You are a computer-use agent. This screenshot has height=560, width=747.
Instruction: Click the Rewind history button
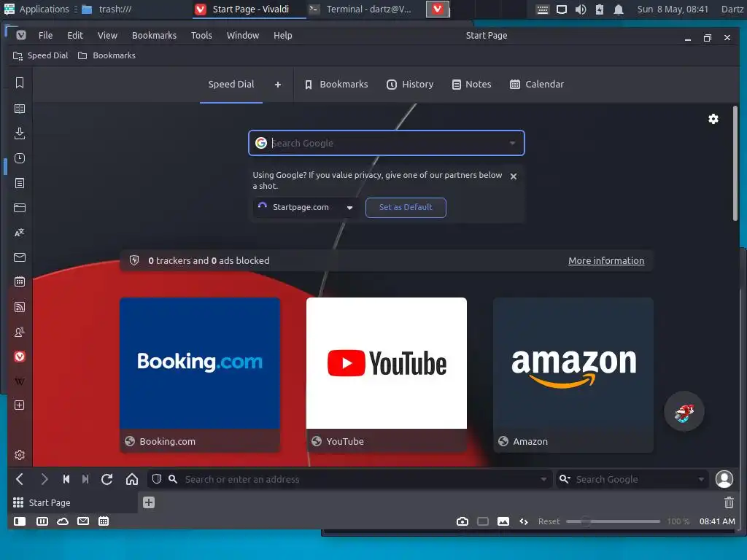66,479
